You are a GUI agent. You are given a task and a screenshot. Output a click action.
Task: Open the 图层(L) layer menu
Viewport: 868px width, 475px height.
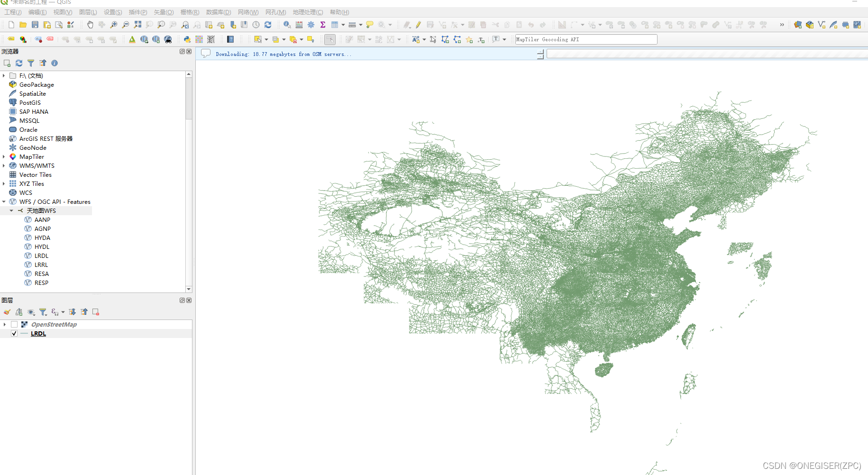88,12
